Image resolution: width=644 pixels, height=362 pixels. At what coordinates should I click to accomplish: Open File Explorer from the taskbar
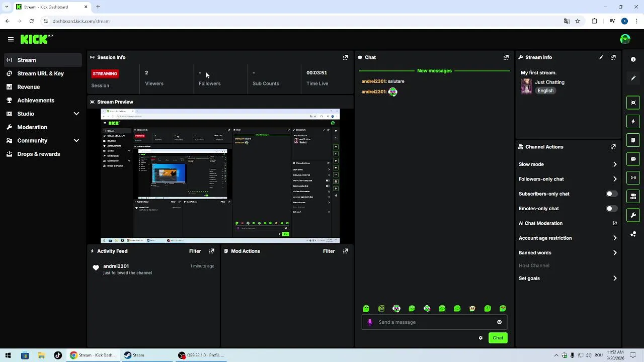click(x=41, y=355)
